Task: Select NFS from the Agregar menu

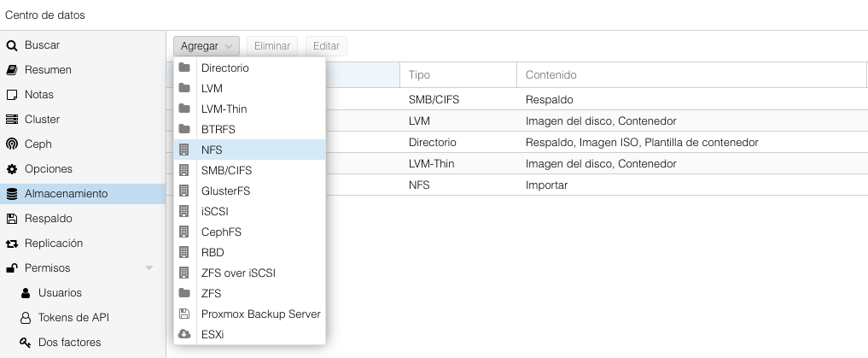Action: click(x=212, y=150)
